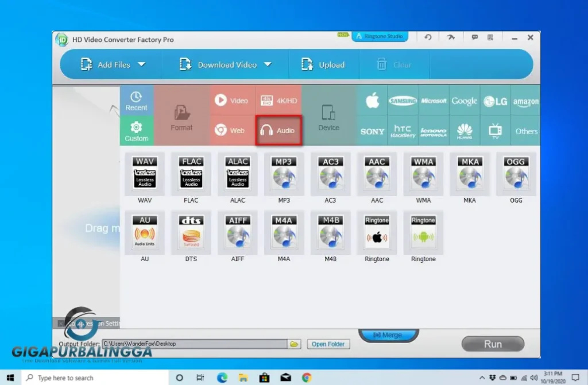Click the feedback speech bubble icon in titlebar

coord(474,37)
